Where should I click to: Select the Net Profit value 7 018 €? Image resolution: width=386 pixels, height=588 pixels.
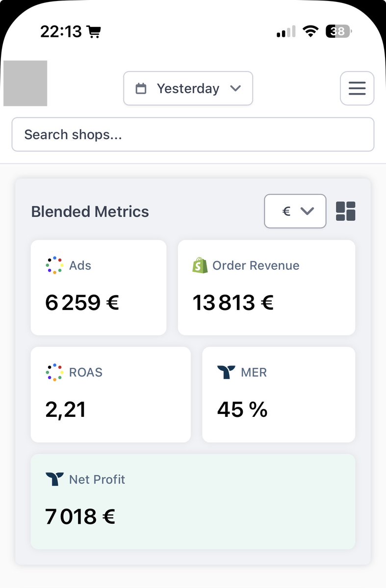tap(80, 516)
